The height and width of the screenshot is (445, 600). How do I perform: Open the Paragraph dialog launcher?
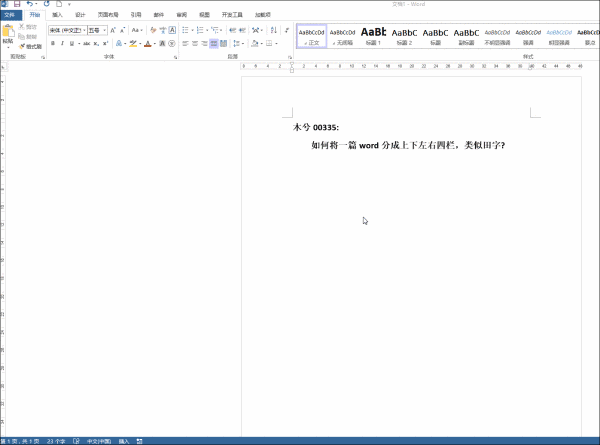(x=290, y=57)
